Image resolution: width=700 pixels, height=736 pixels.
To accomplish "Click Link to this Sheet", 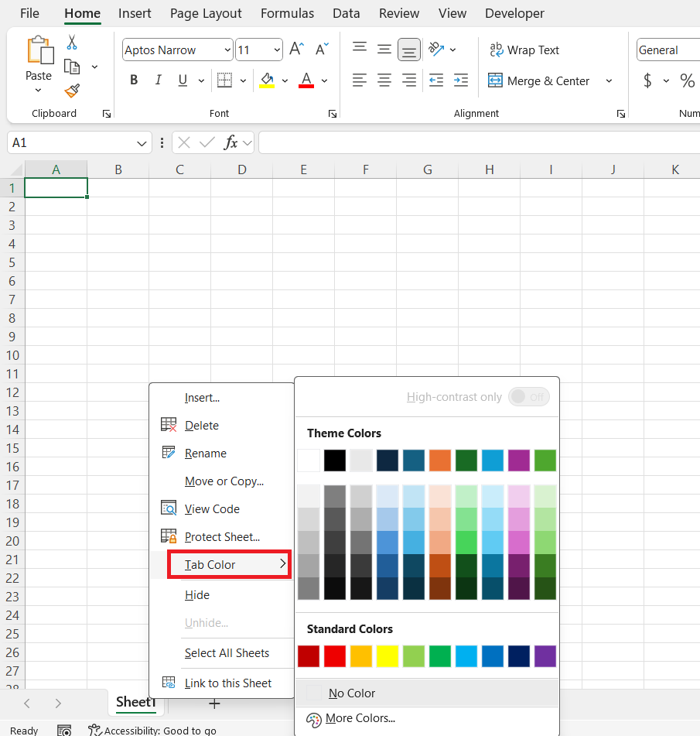I will [221, 683].
